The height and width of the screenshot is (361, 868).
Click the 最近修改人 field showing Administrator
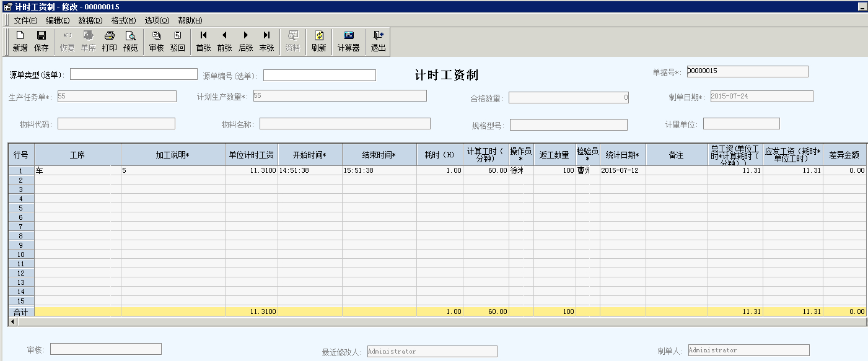(432, 351)
